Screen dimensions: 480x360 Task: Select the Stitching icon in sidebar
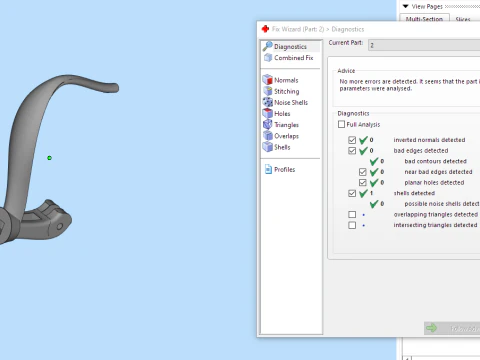point(267,91)
